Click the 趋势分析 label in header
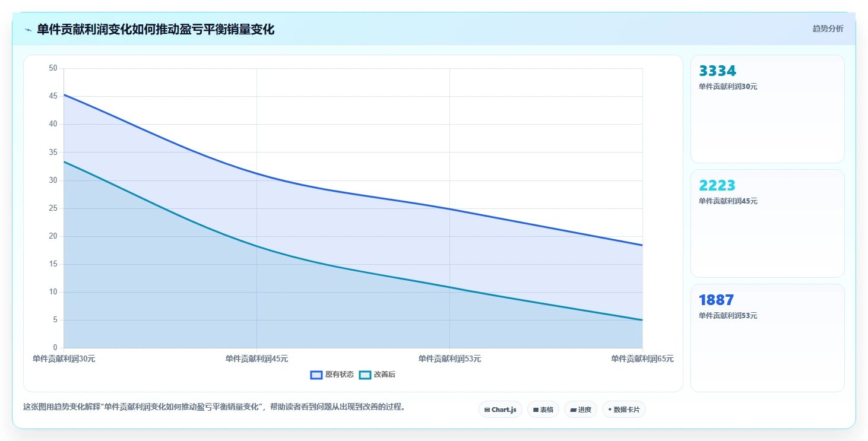This screenshot has height=441, width=868. coord(828,28)
